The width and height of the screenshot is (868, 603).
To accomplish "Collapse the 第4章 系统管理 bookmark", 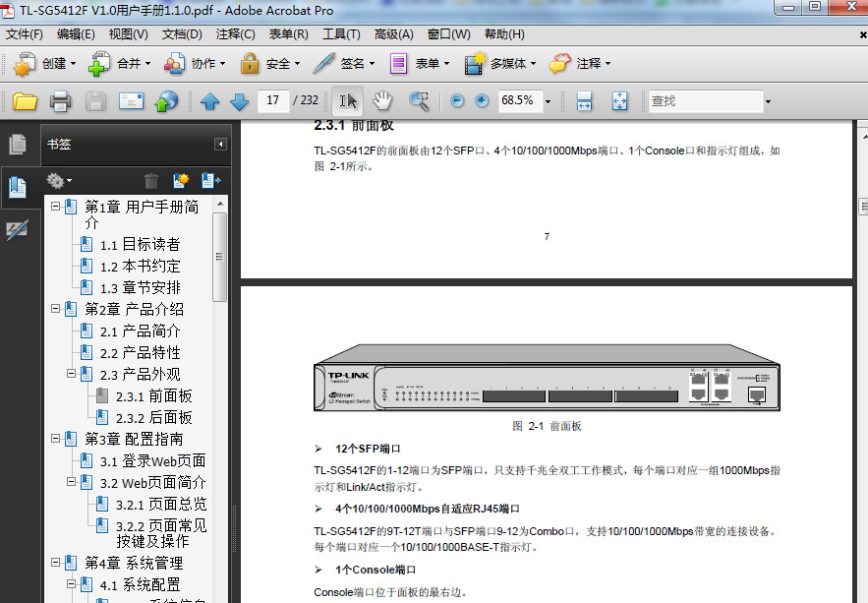I will (x=55, y=562).
